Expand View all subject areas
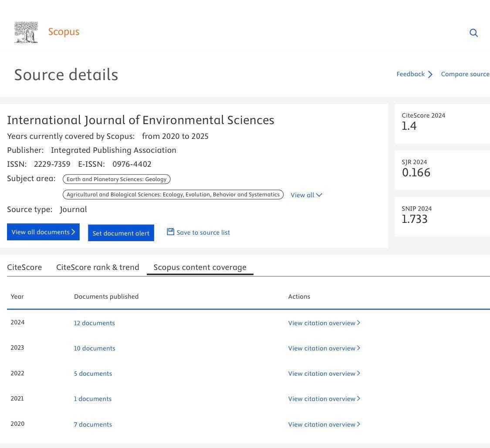The height and width of the screenshot is (448, 490). (306, 195)
